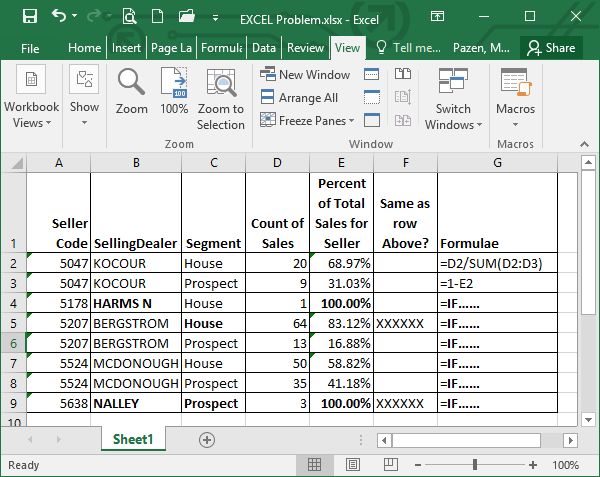Click the cell containing =1-E2

(497, 283)
